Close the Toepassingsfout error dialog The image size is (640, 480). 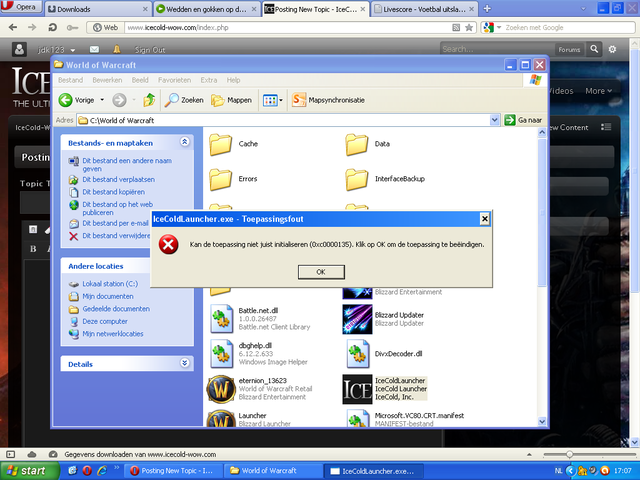pyautogui.click(x=484, y=219)
